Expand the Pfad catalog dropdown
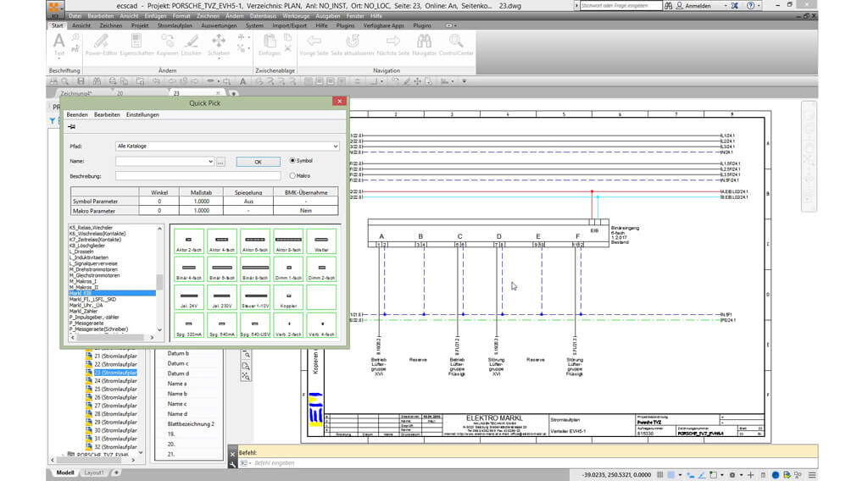The width and height of the screenshot is (868, 481). click(336, 146)
